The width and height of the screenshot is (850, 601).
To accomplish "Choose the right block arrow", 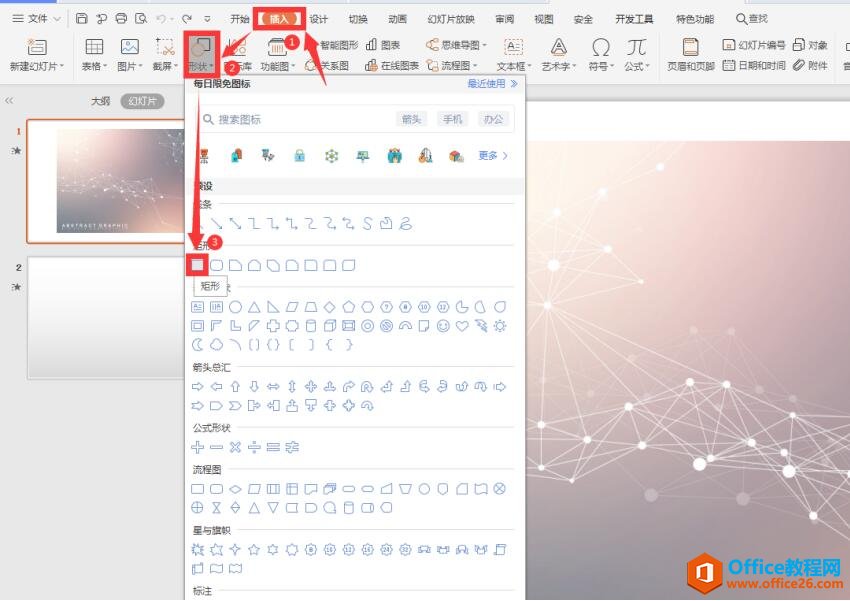I will coord(197,387).
